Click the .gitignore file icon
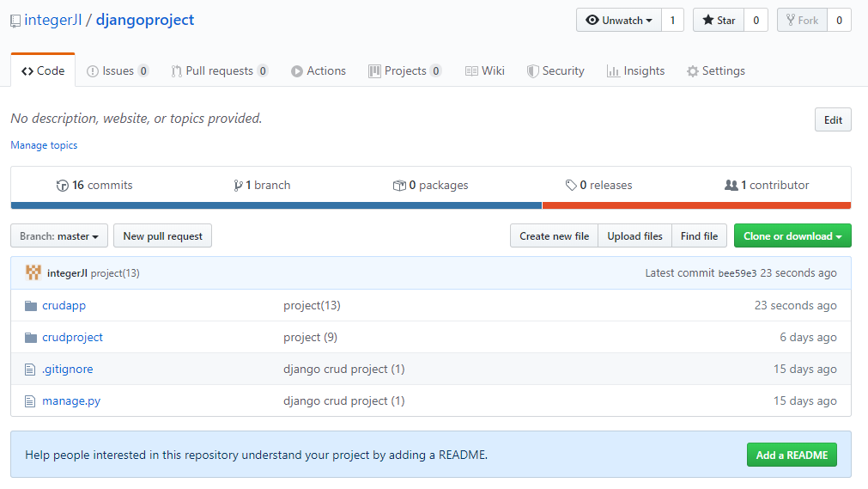 [30, 370]
